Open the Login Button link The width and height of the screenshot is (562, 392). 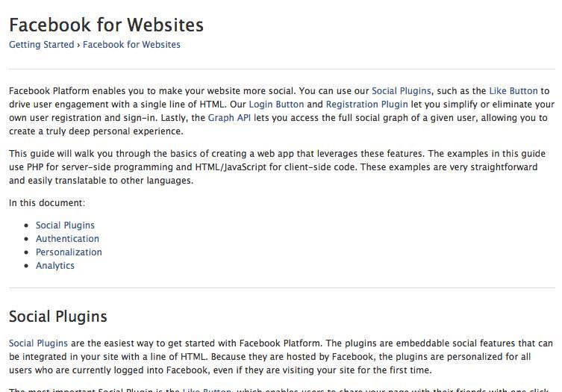pos(276,105)
